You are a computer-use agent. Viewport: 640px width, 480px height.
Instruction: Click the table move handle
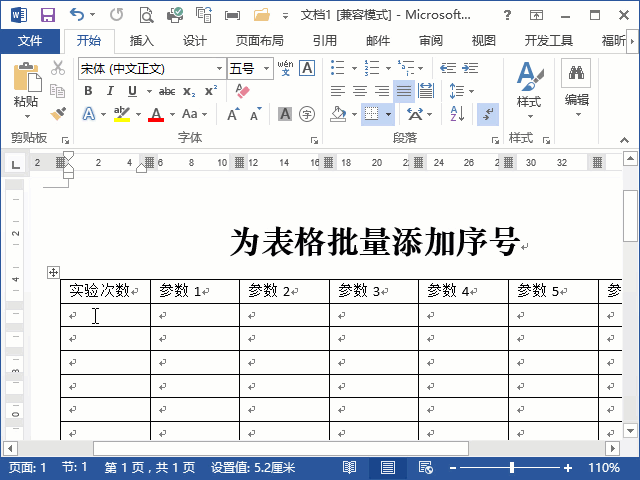[x=53, y=272]
